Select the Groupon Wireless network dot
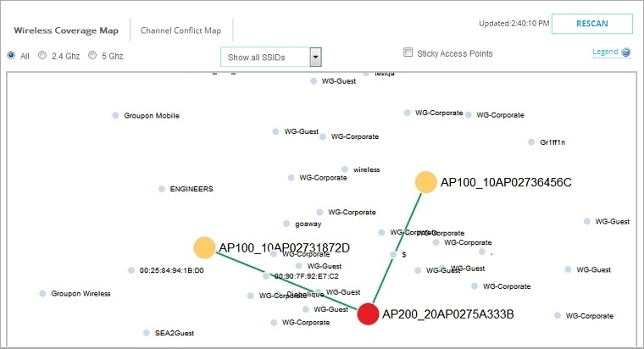 [x=42, y=294]
